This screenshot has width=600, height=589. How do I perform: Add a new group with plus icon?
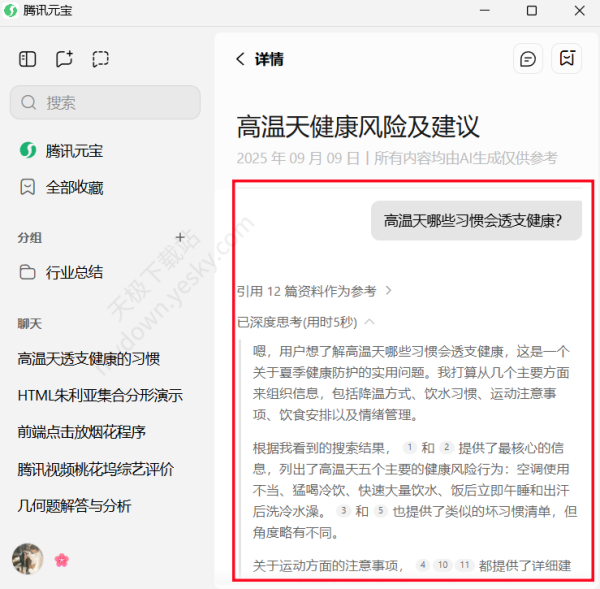180,237
